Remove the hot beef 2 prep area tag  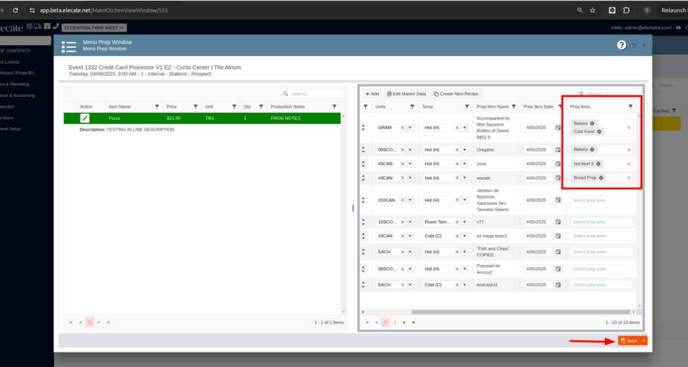(x=598, y=164)
